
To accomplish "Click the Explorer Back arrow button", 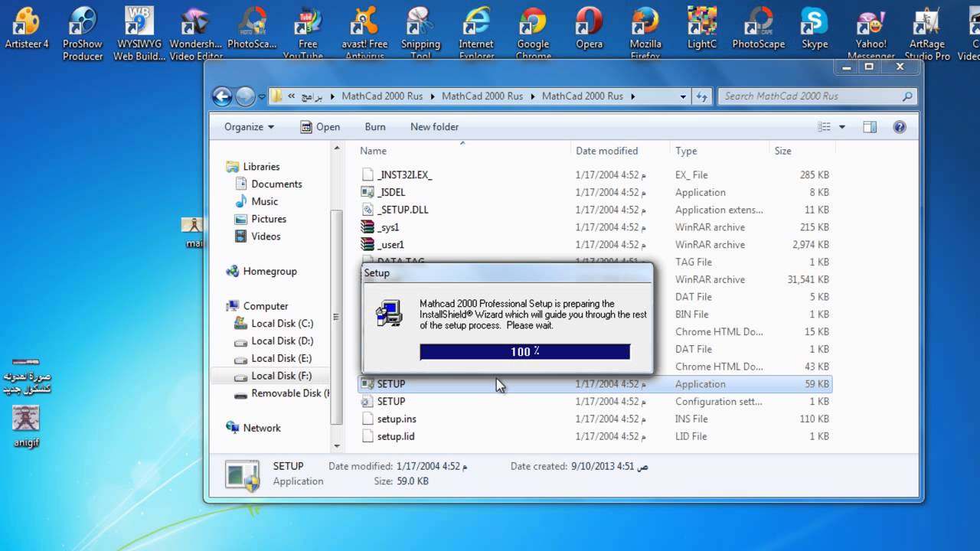I will click(222, 96).
